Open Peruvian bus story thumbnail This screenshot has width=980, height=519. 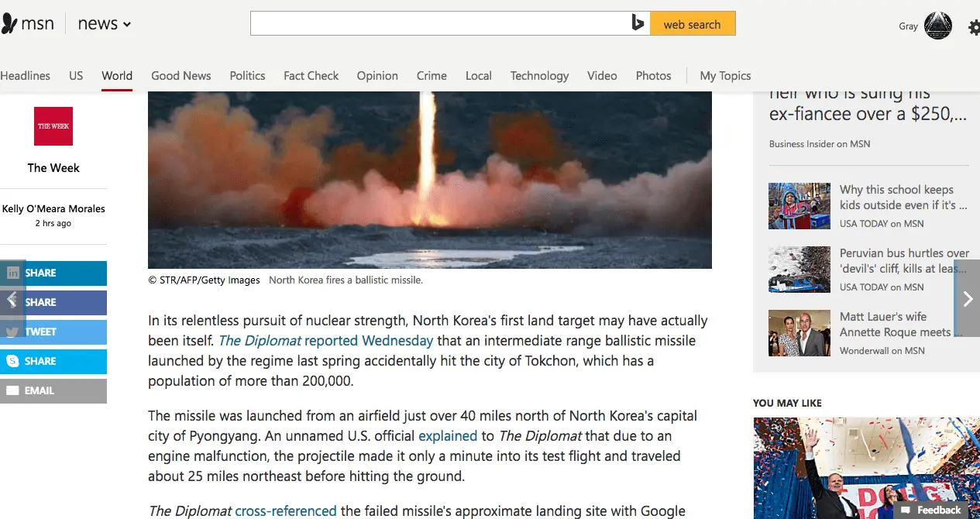[799, 270]
